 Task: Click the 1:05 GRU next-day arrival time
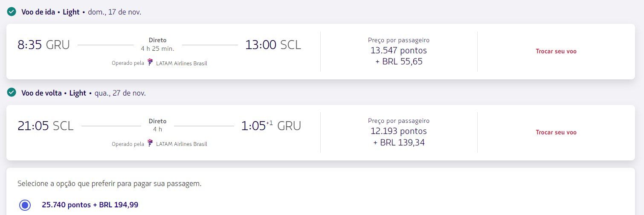click(271, 126)
